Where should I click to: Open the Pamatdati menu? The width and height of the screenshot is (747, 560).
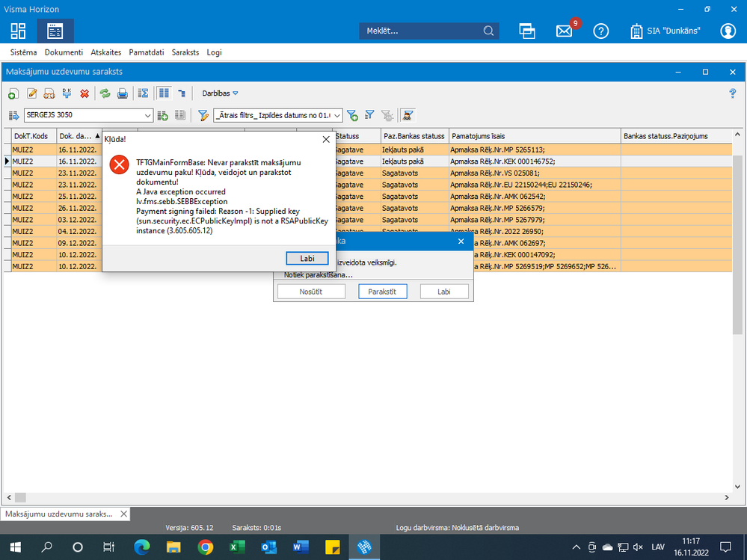146,52
